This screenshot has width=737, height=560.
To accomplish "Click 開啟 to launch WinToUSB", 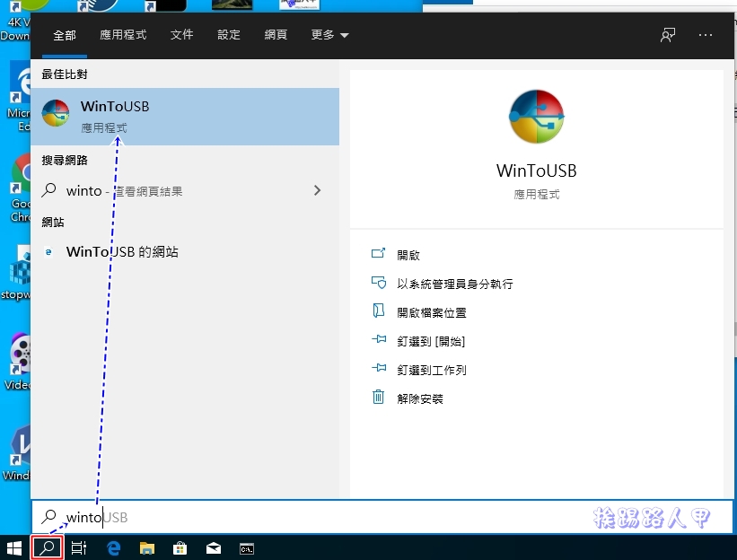I will (408, 255).
